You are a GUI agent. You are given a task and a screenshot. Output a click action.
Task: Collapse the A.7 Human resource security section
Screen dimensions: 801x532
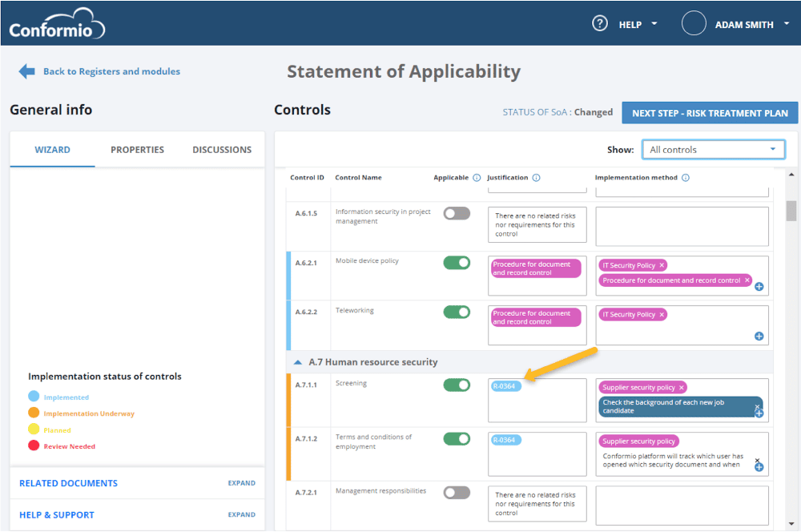pyautogui.click(x=298, y=362)
